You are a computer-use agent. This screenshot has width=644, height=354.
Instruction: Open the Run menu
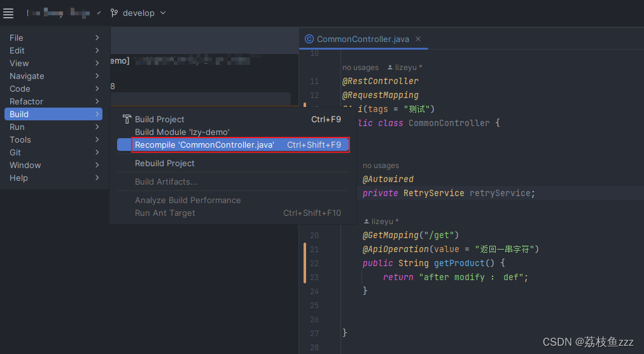coord(53,127)
